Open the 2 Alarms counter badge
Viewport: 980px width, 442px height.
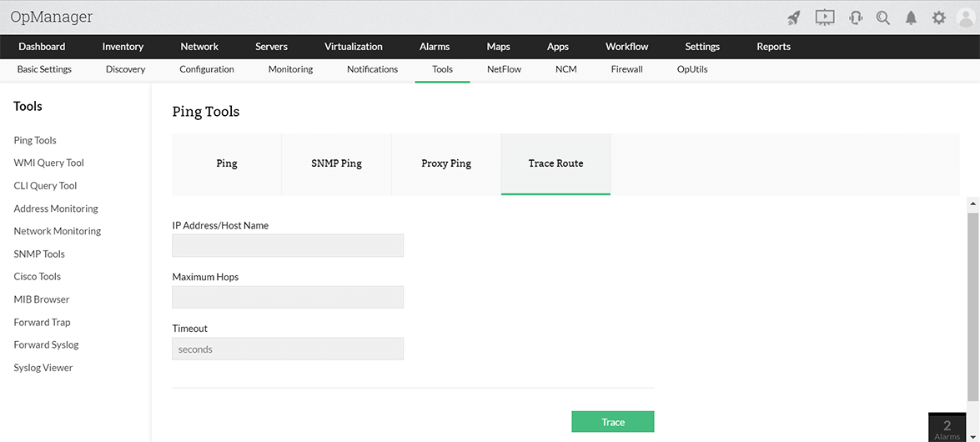[947, 429]
